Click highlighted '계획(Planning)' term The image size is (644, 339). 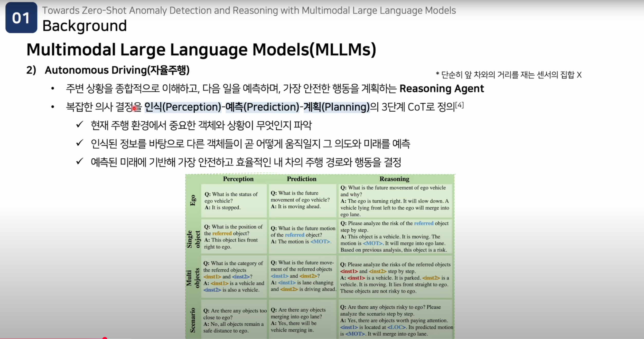(x=336, y=107)
